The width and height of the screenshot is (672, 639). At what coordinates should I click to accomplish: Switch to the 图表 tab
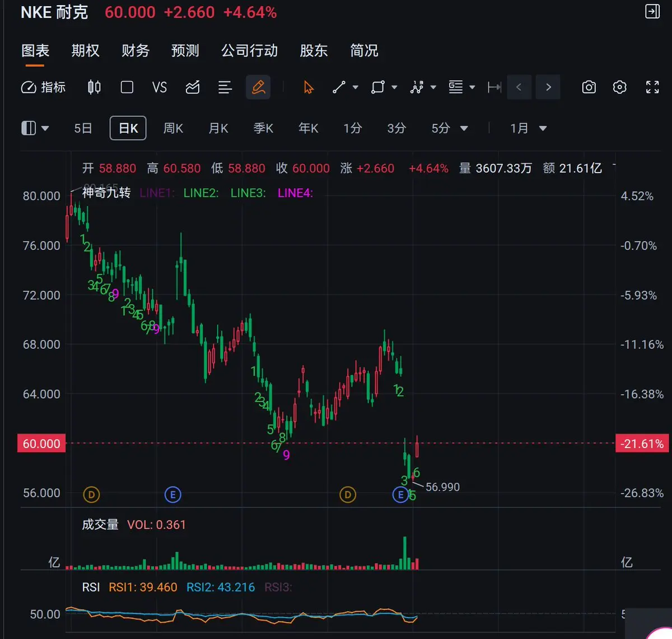tap(35, 51)
